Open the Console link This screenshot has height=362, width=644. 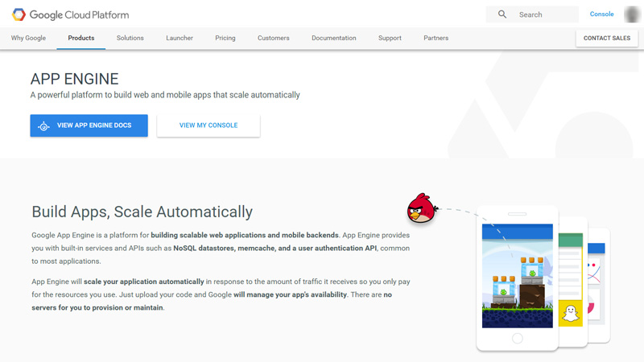[x=601, y=14]
